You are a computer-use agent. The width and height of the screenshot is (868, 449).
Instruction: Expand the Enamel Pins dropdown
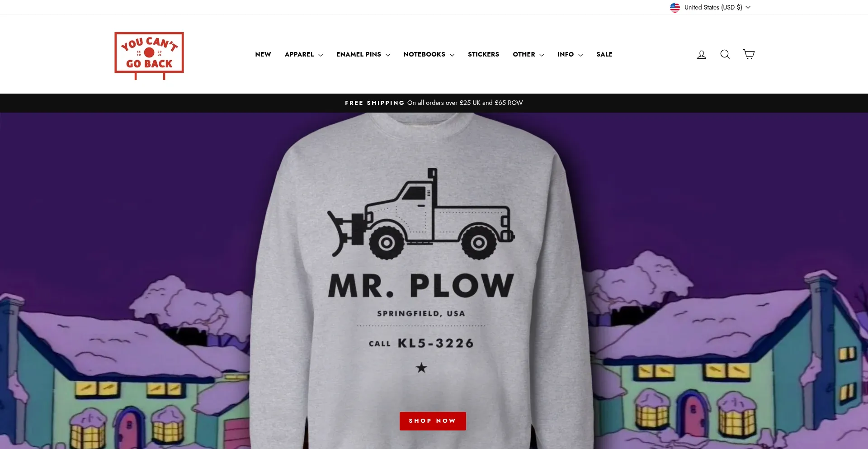click(x=363, y=54)
